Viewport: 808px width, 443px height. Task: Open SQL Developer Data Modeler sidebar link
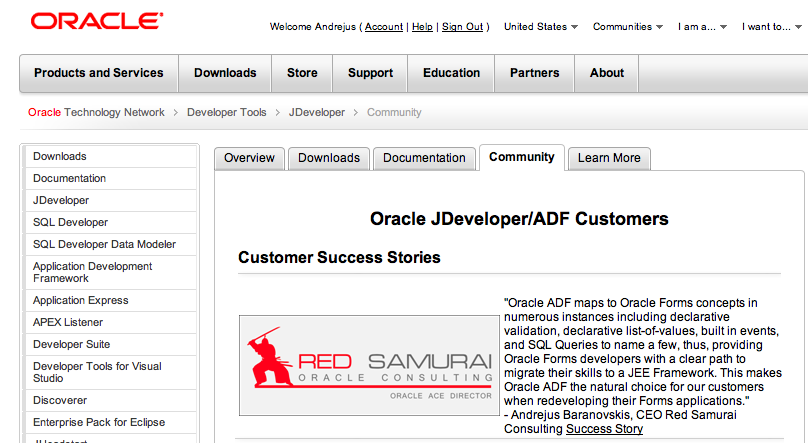click(110, 244)
